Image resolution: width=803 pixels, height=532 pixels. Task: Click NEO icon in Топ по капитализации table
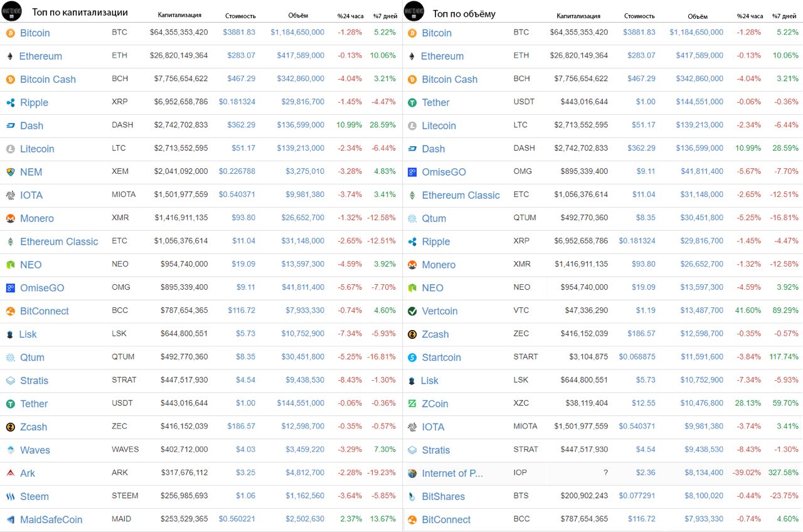click(x=10, y=265)
